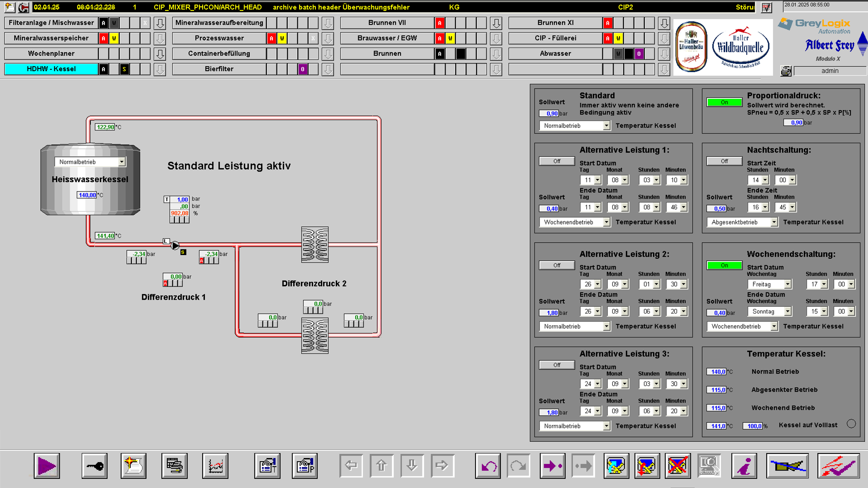This screenshot has height=488, width=868.
Task: Click the horn silence icon
Action: [x=787, y=466]
